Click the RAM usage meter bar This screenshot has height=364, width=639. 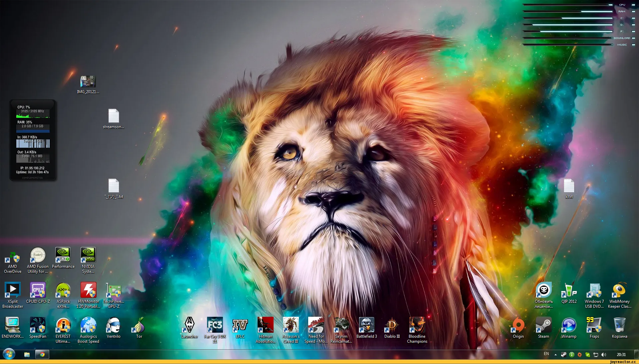click(x=568, y=11)
